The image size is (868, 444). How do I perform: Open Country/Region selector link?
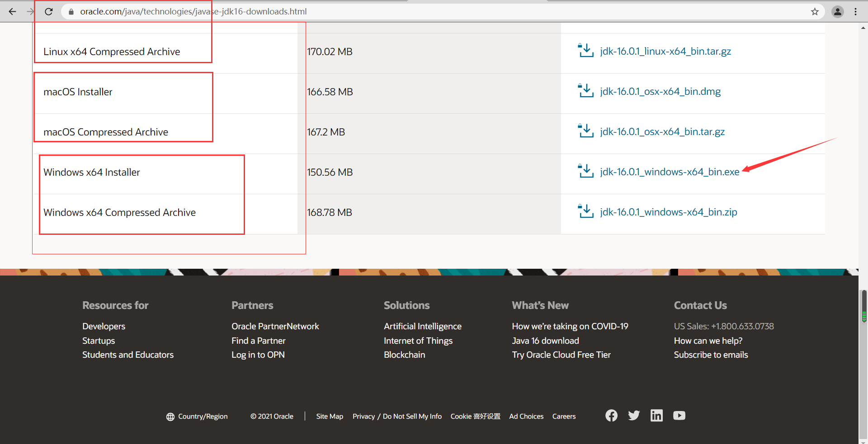pyautogui.click(x=203, y=416)
